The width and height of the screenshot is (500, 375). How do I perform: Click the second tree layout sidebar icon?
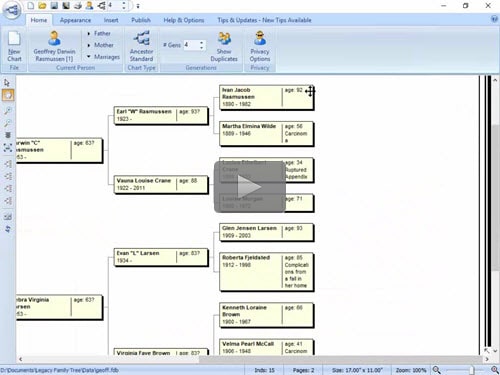[x=8, y=176]
